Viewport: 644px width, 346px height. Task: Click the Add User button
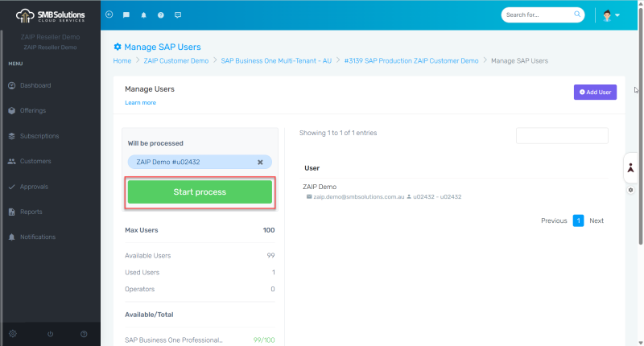595,93
